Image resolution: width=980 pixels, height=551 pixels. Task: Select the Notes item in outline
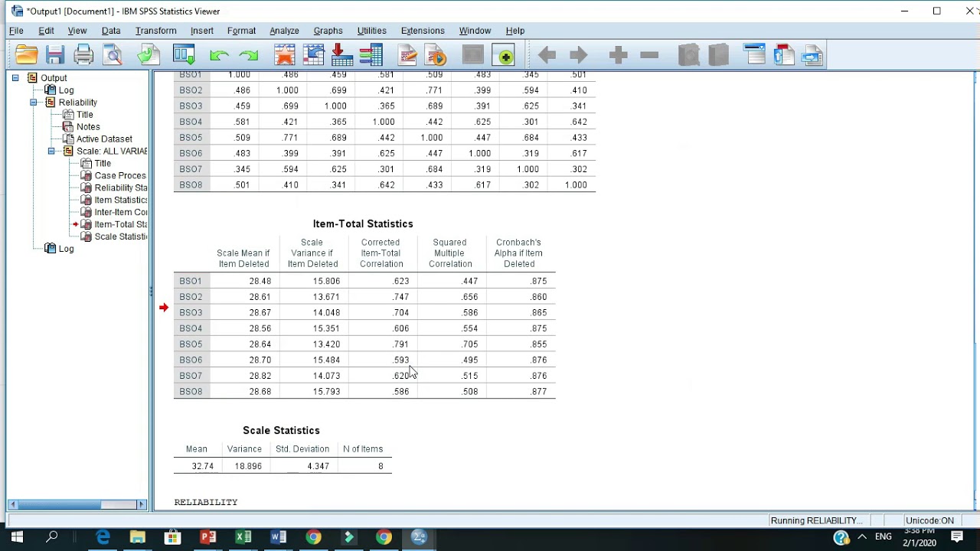pyautogui.click(x=87, y=127)
